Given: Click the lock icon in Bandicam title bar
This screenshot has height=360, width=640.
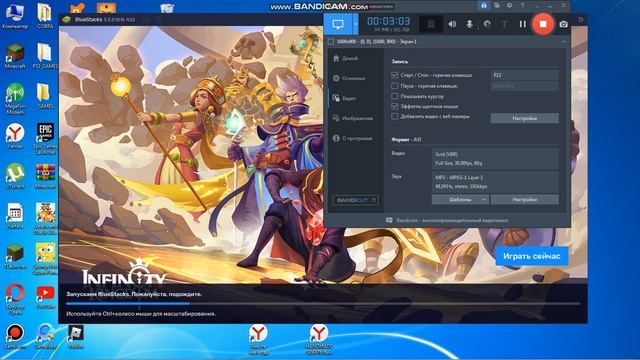Looking at the screenshot, I should (x=484, y=5).
